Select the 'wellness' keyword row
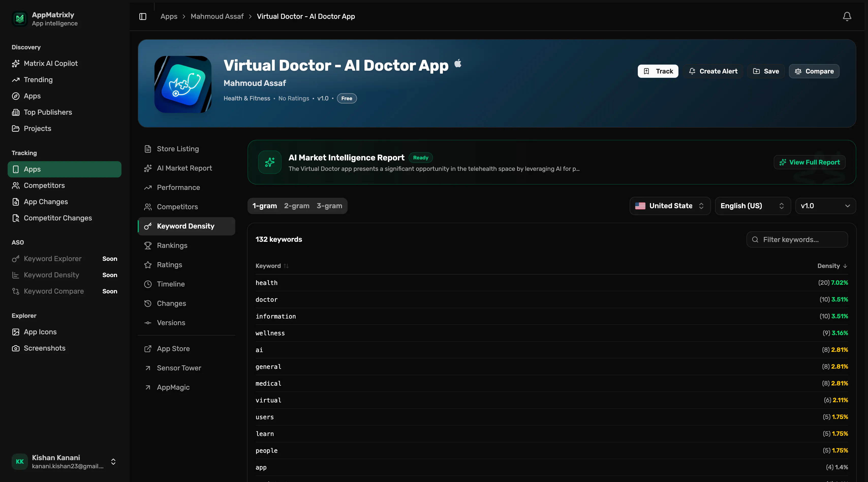Viewport: 868px width, 482px height. click(552, 333)
